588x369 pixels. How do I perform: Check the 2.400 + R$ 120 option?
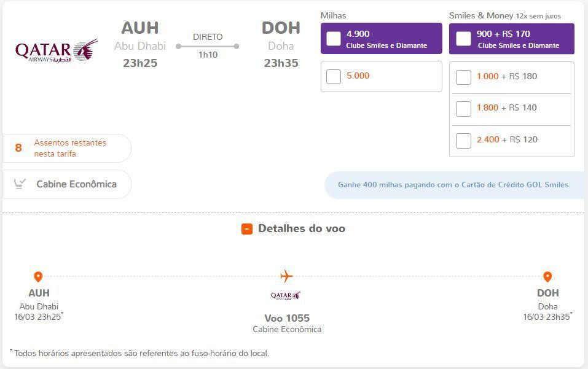point(463,141)
